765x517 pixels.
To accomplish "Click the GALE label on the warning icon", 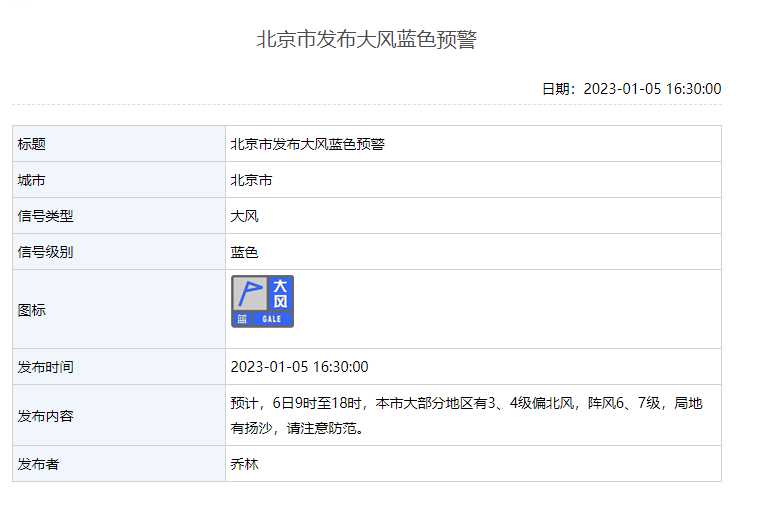I will 272,319.
